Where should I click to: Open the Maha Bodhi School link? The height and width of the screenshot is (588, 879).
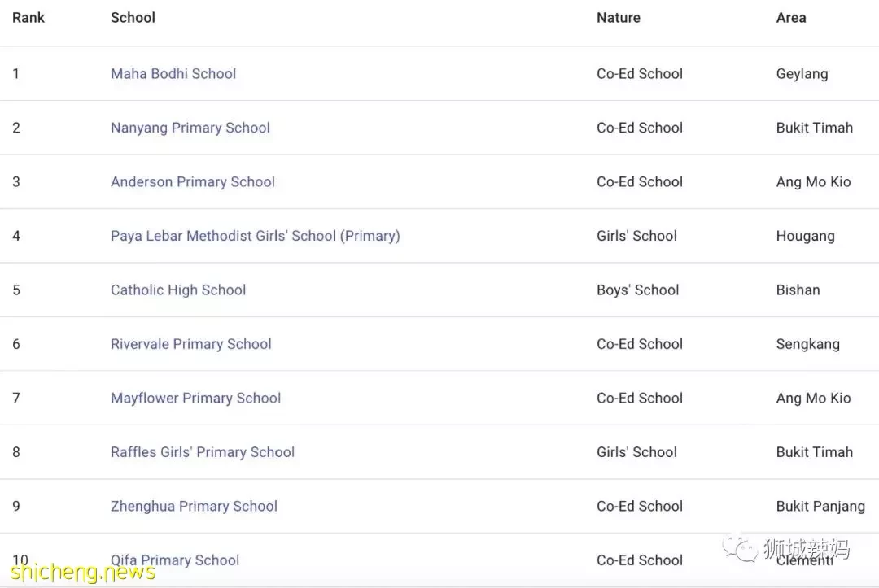(x=173, y=74)
